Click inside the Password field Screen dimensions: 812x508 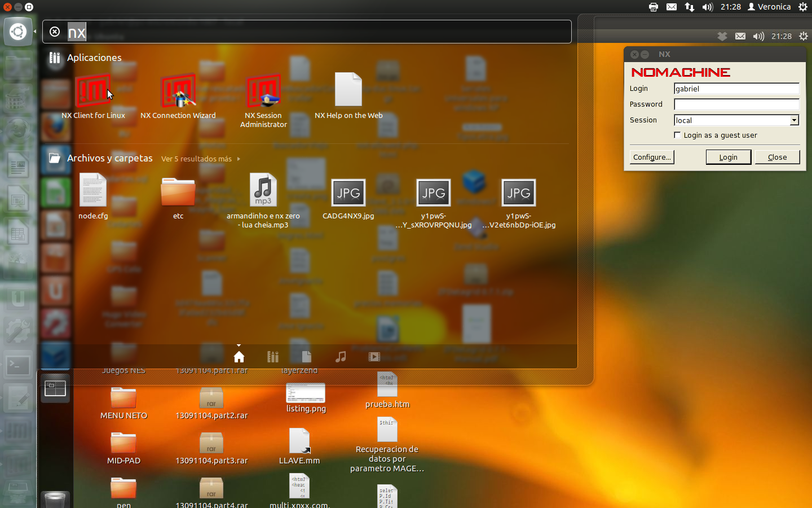(x=736, y=104)
